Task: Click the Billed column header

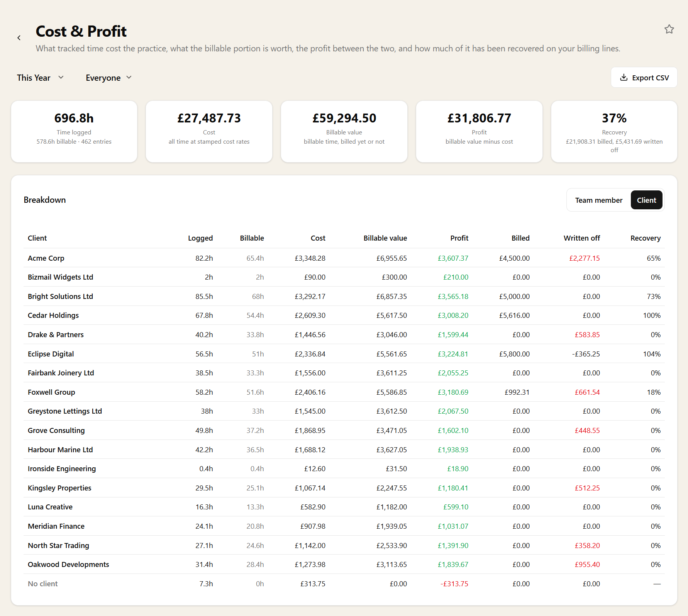Action: coord(520,238)
